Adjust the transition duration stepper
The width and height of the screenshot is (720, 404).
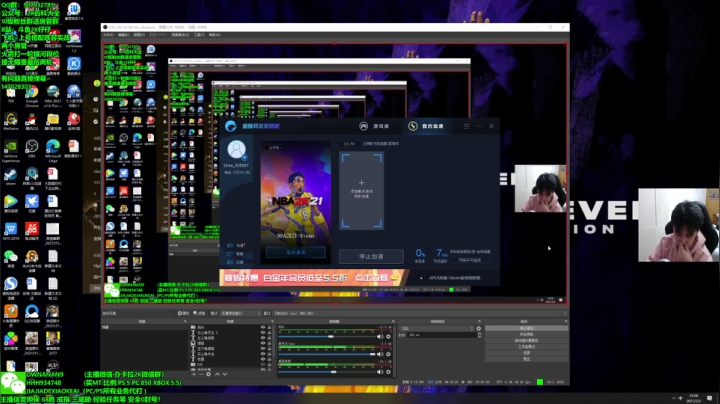pos(480,335)
